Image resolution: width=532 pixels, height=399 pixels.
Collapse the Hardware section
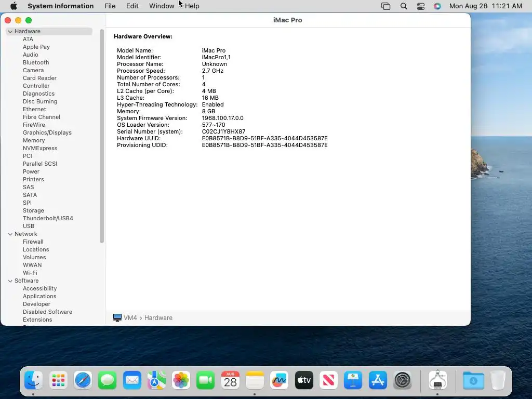click(x=10, y=32)
